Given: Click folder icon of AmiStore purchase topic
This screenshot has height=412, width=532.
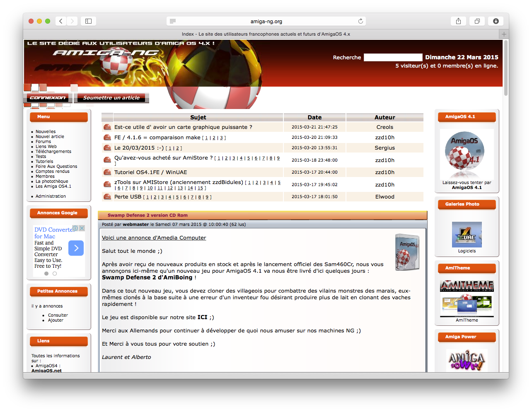Looking at the screenshot, I should (x=107, y=160).
